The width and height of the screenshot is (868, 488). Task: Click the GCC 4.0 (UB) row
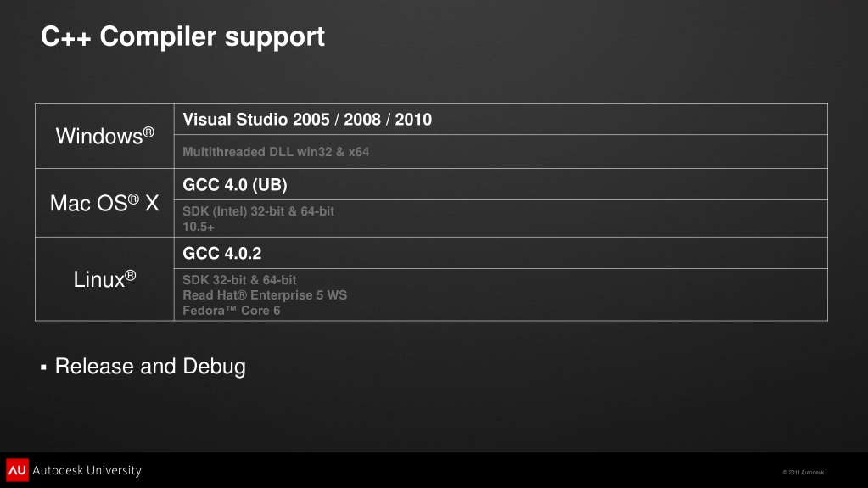pos(501,184)
